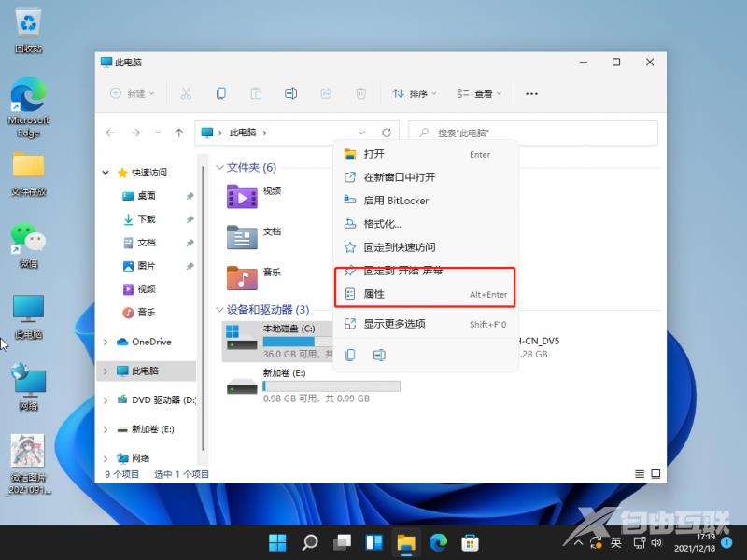Open Microsoft Store from taskbar
747x560 pixels.
click(x=470, y=542)
